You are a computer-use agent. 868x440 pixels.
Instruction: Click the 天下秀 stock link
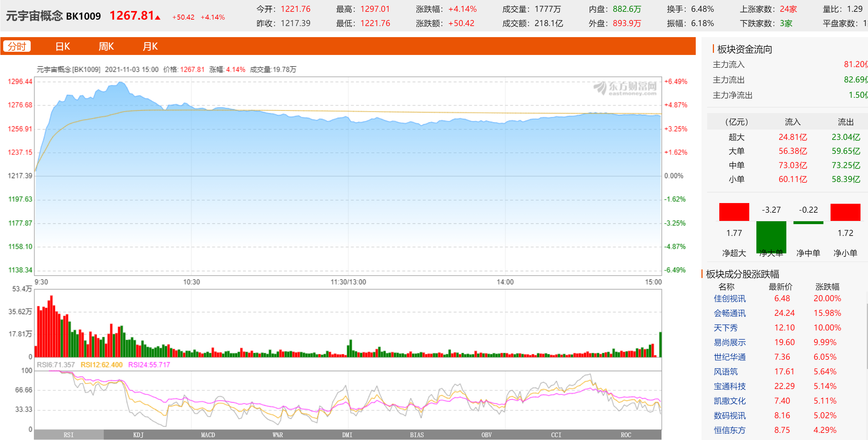[725, 328]
